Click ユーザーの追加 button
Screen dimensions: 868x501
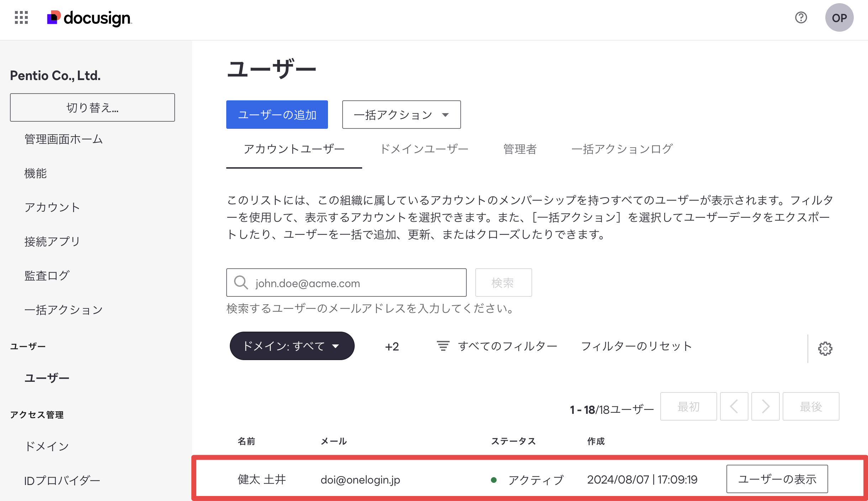277,115
